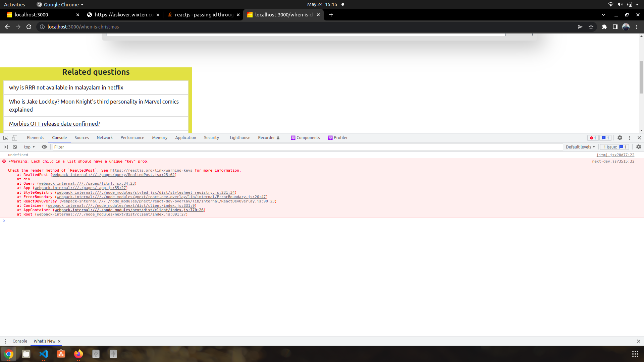The image size is (644, 362).
Task: Launch Visual Studio Code from dock
Action: [44, 354]
